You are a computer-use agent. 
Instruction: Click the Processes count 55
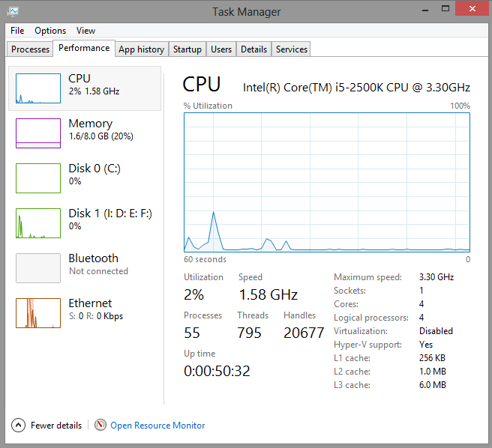tap(192, 333)
